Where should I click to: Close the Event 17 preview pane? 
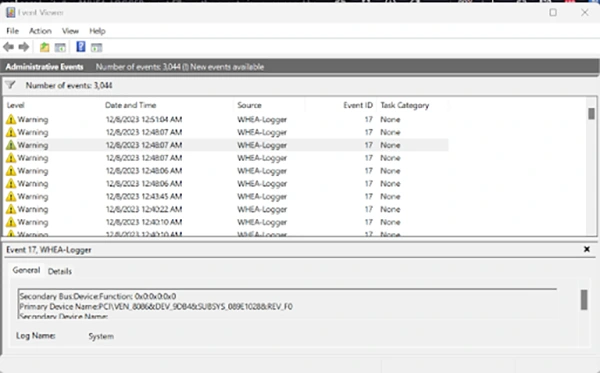click(x=587, y=249)
